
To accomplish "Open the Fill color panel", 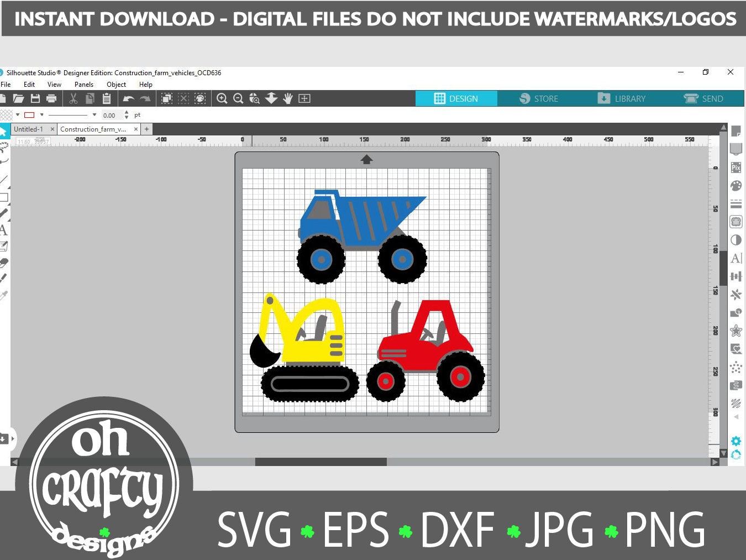I will click(x=736, y=185).
